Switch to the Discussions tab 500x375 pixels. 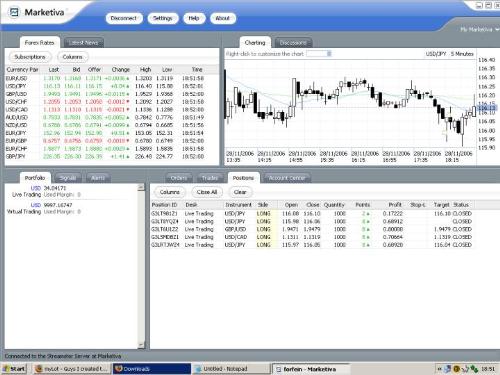[293, 43]
